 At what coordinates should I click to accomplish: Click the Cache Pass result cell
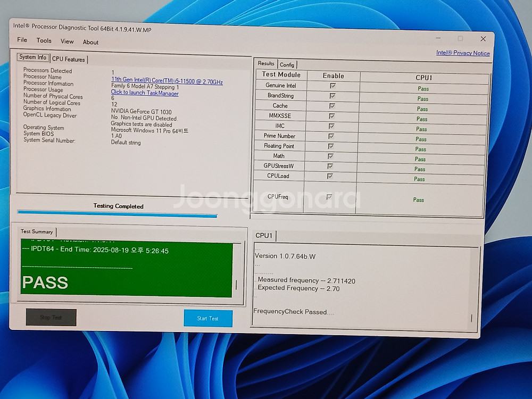coord(422,109)
